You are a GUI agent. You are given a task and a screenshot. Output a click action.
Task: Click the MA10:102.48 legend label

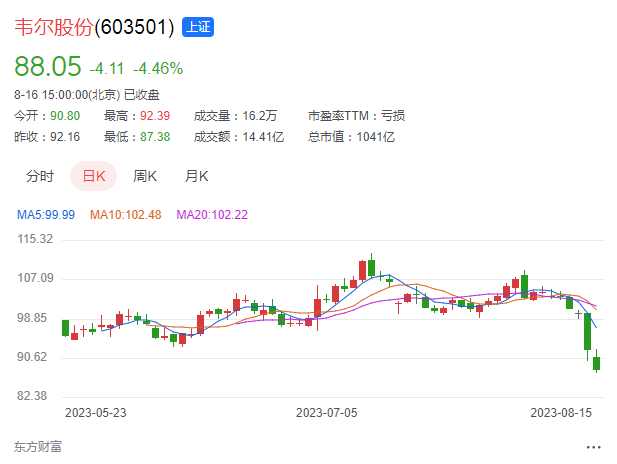(126, 214)
